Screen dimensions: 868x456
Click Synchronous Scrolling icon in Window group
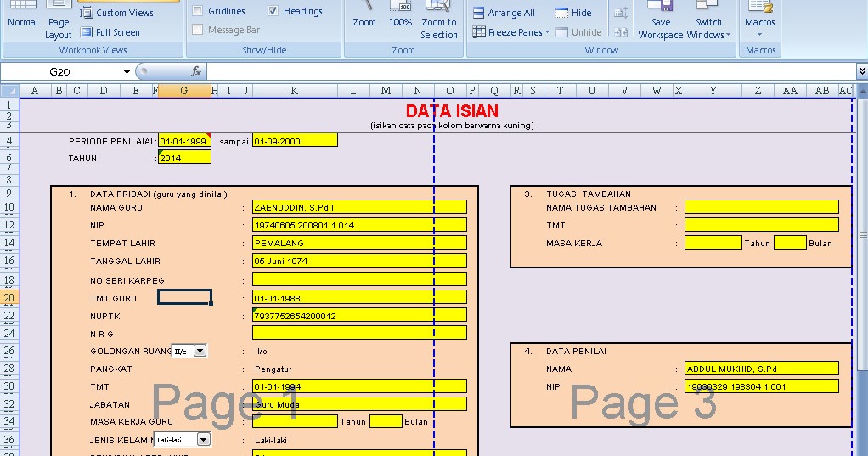[x=621, y=13]
